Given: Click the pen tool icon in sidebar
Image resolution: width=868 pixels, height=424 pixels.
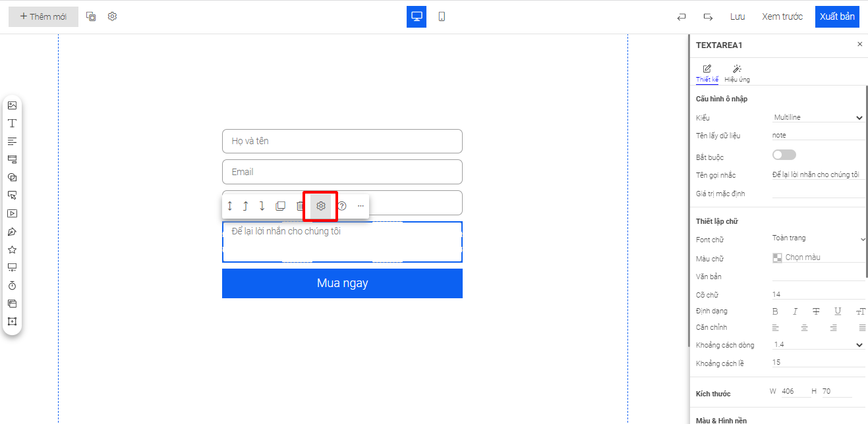Looking at the screenshot, I should [12, 232].
